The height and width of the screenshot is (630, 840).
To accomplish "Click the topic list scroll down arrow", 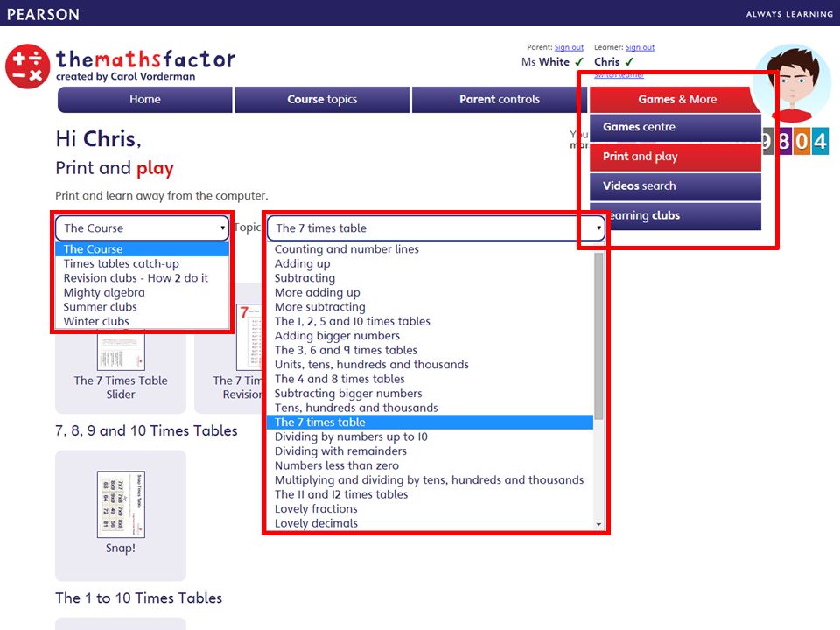I will pyautogui.click(x=598, y=524).
